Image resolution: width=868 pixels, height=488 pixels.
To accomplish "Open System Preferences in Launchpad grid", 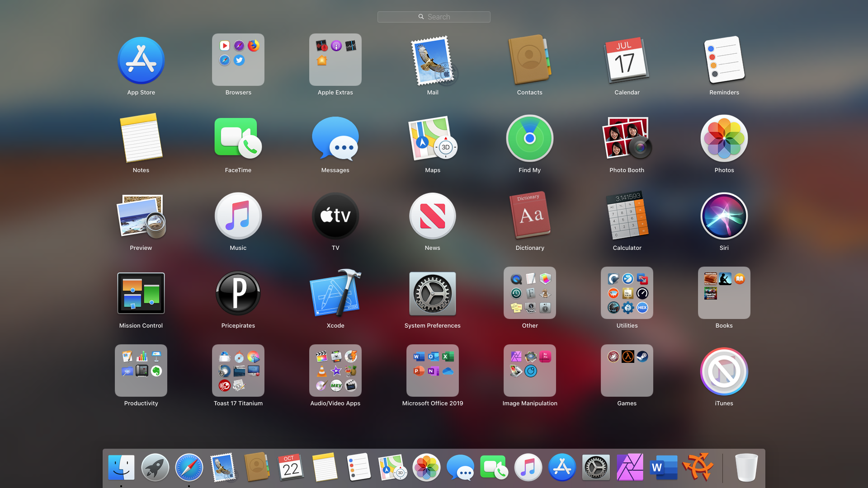I will click(432, 294).
